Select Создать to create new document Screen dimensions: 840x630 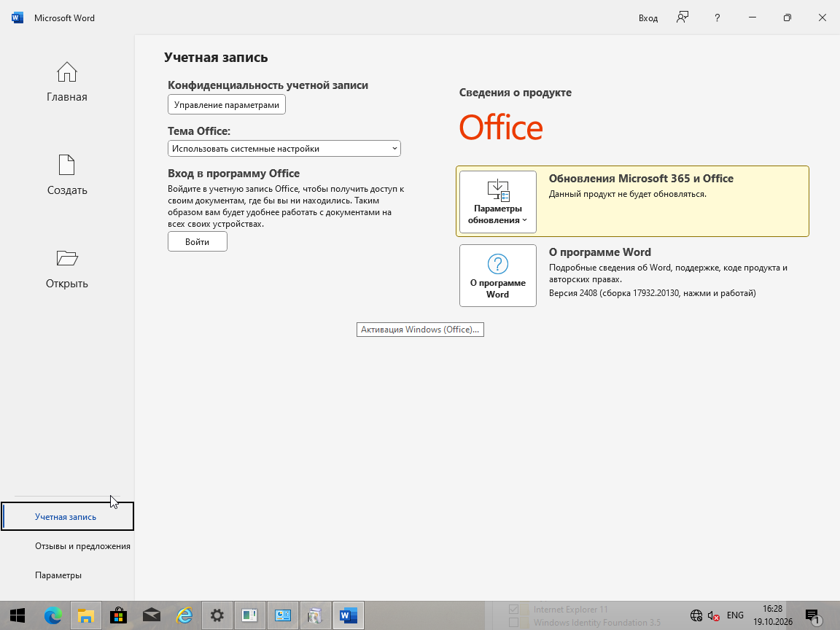coord(67,175)
